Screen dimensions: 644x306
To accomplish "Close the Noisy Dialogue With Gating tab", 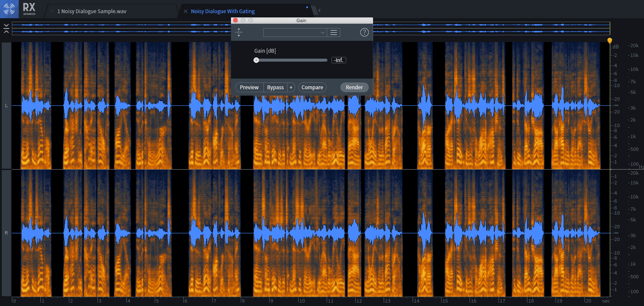I will pyautogui.click(x=185, y=11).
